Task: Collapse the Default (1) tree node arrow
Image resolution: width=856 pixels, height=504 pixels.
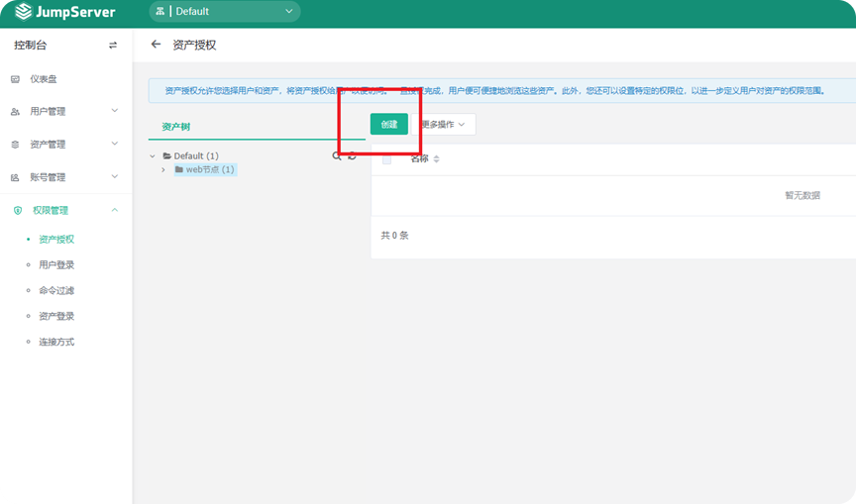Action: [x=153, y=156]
